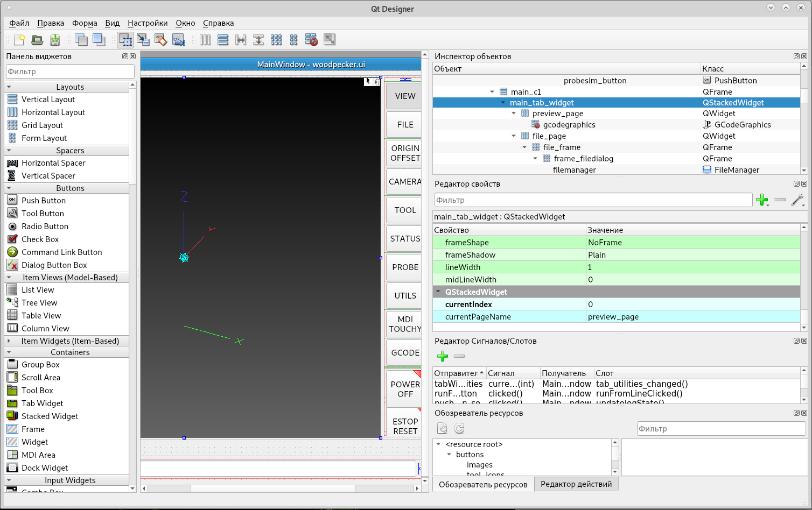Screen dimensions: 812x510
Task: Lay out horizontally toolbar icon
Action: [205, 39]
